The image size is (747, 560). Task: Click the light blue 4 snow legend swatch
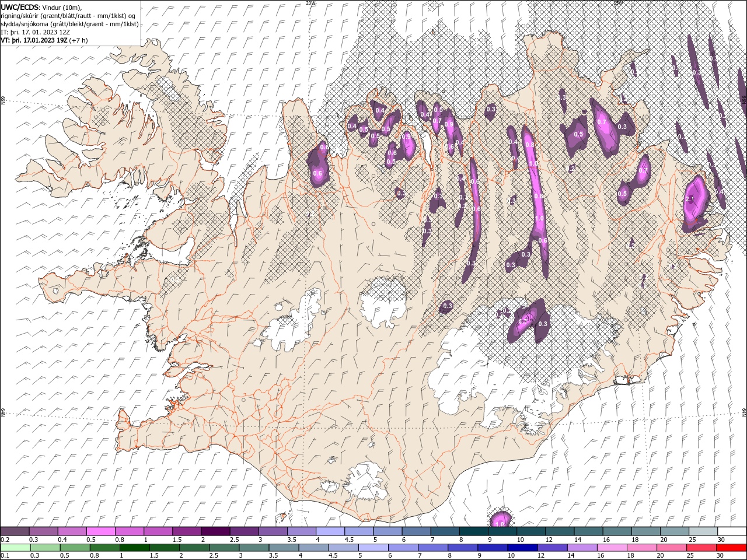pos(330,531)
